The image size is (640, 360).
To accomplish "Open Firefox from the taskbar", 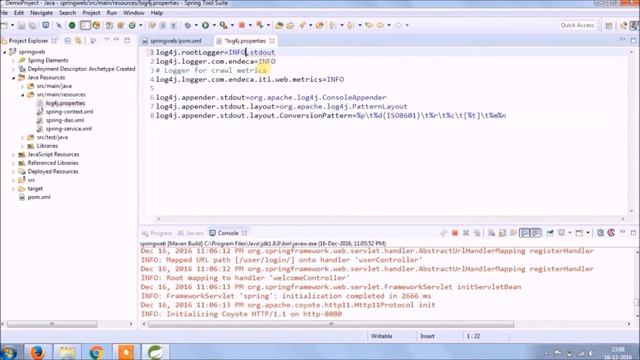I will tap(37, 352).
